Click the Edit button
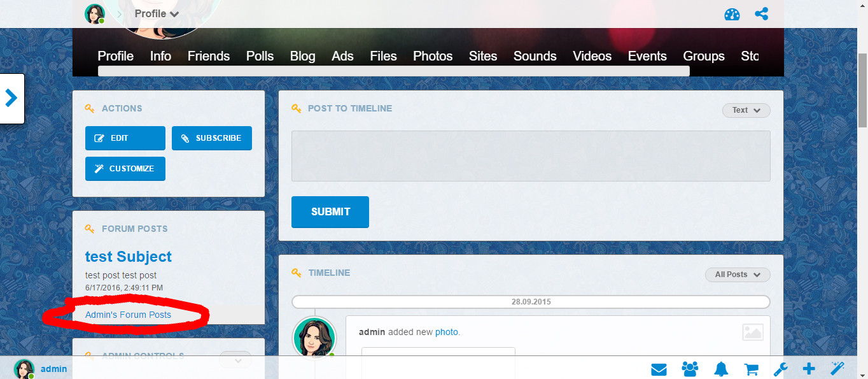Screen dimensions: 868x379 125,138
